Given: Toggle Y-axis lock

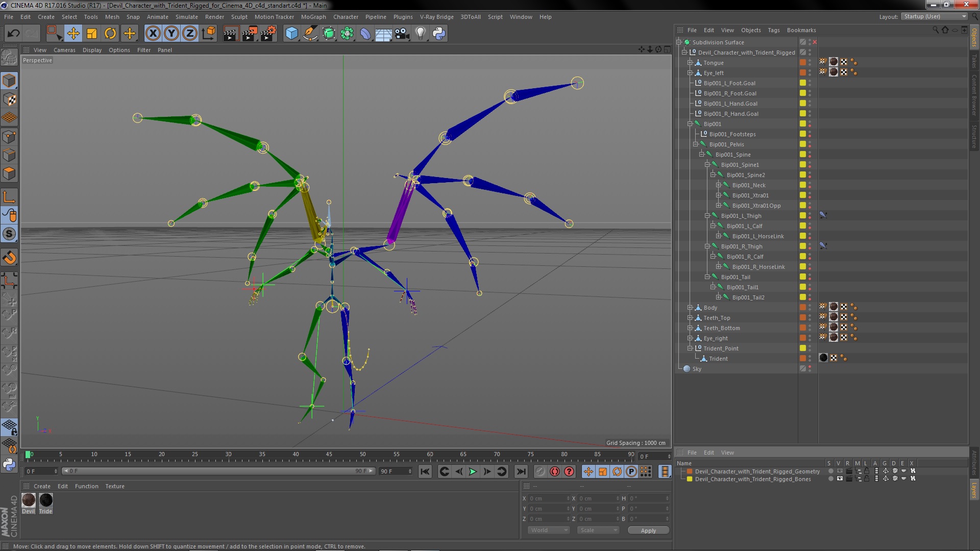Looking at the screenshot, I should 171,34.
